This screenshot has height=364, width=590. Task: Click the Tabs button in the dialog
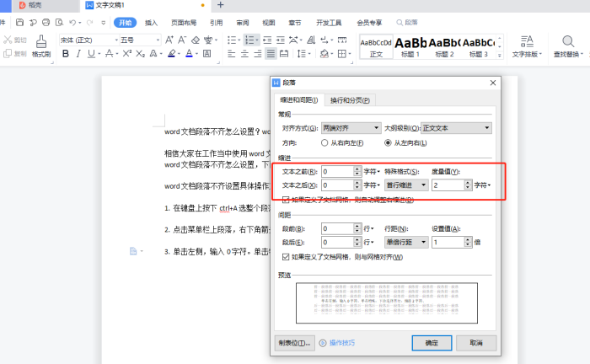click(x=294, y=343)
